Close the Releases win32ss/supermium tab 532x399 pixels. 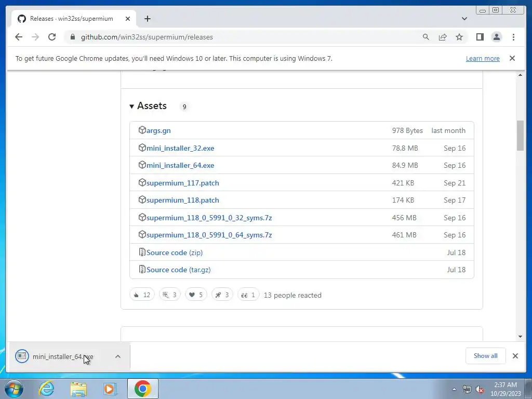click(128, 19)
